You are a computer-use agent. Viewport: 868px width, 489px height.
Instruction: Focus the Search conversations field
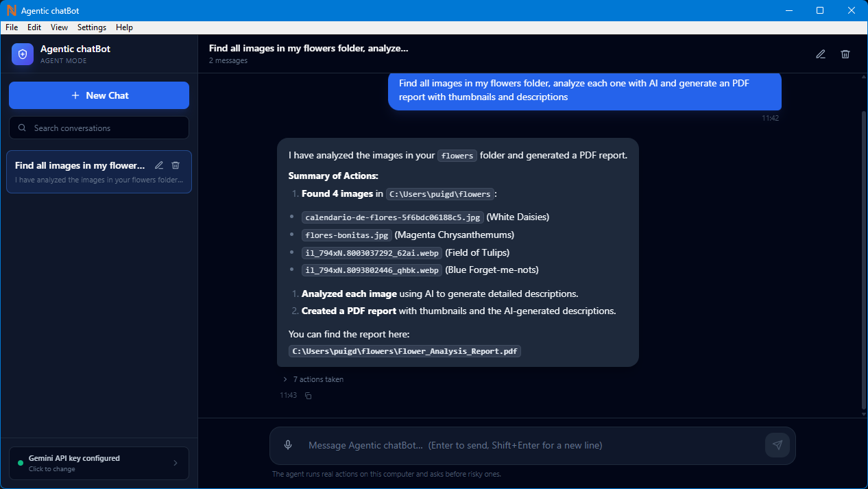[x=99, y=128]
